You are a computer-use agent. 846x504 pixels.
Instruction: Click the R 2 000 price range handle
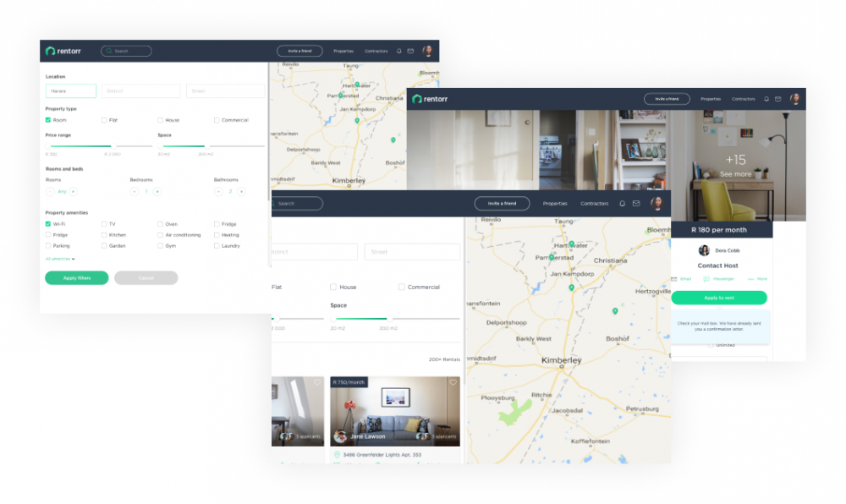pyautogui.click(x=113, y=146)
